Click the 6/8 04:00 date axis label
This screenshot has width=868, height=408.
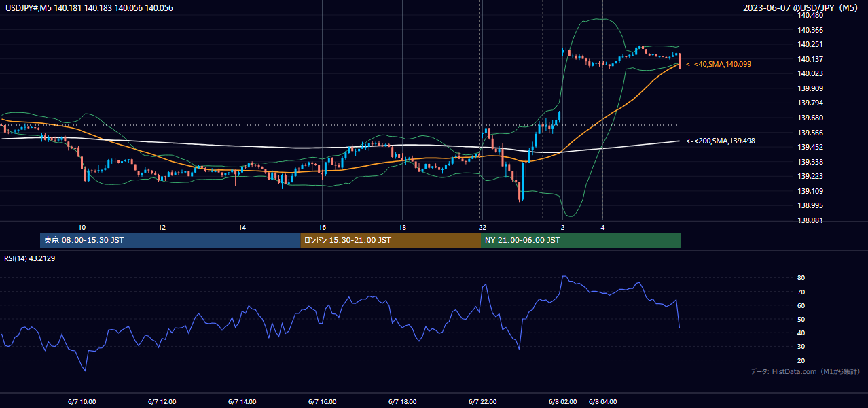click(602, 401)
